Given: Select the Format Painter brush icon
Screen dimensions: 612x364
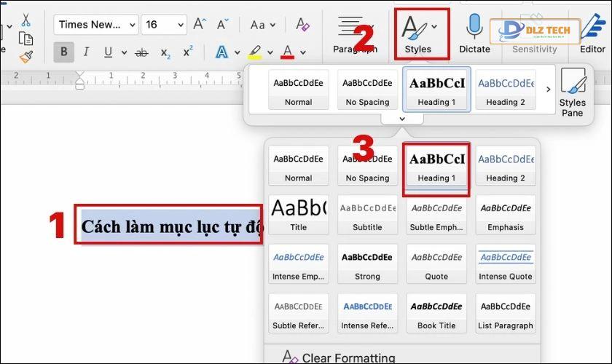Looking at the screenshot, I should [x=25, y=57].
